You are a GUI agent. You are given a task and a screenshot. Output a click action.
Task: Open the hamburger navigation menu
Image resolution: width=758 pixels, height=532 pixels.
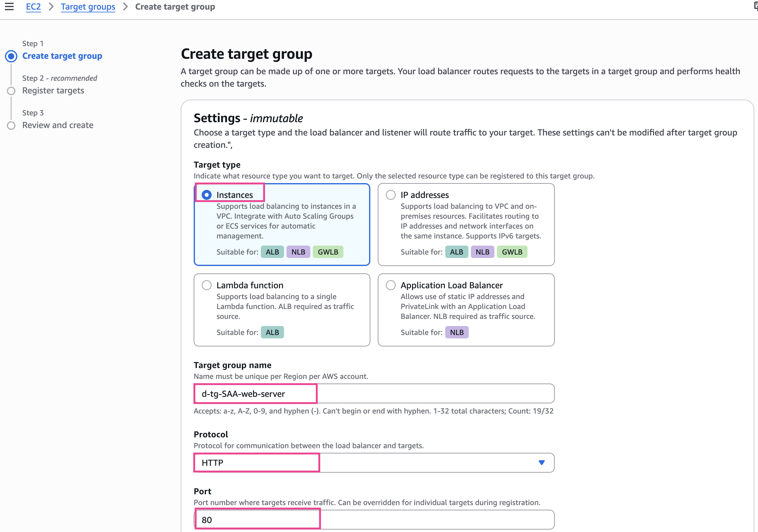[9, 6]
